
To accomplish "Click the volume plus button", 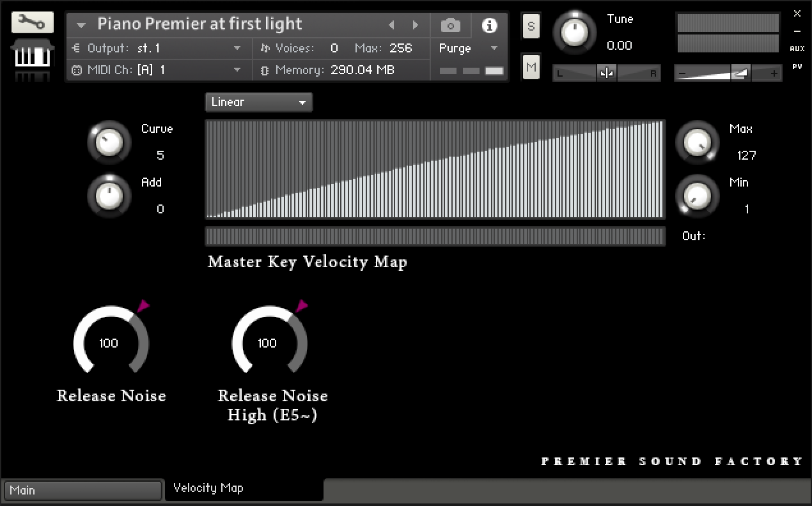I will coord(774,74).
